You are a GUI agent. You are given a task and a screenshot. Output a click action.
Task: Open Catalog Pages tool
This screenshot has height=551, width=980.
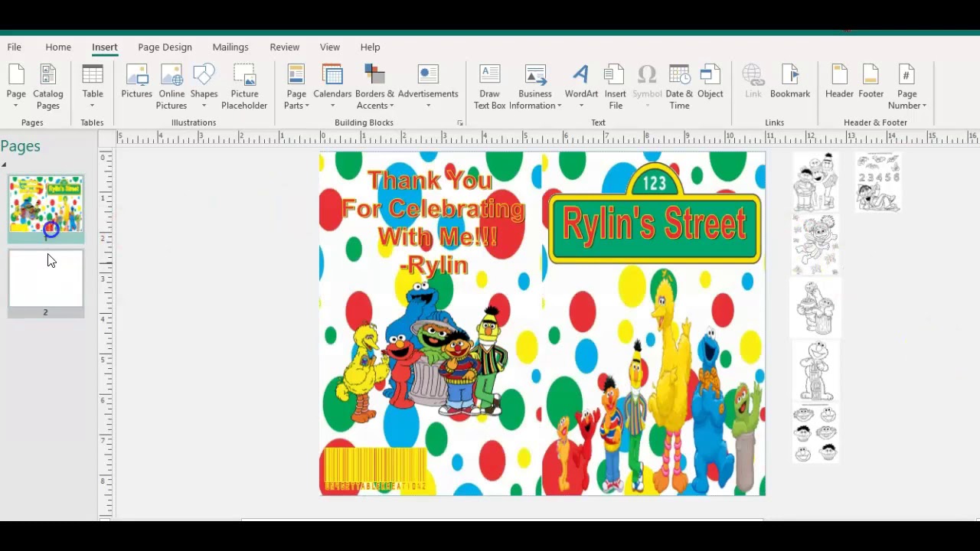[x=47, y=86]
